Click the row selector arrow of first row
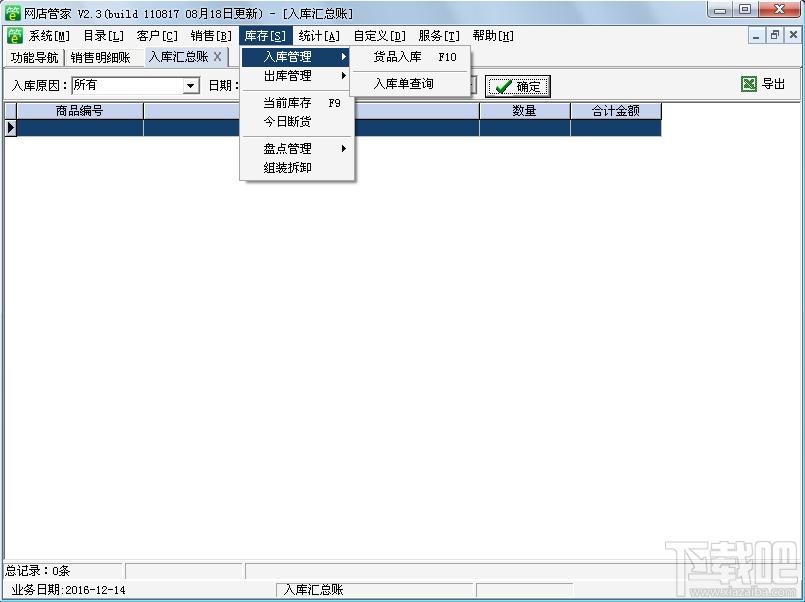The width and height of the screenshot is (805, 602). [x=10, y=127]
